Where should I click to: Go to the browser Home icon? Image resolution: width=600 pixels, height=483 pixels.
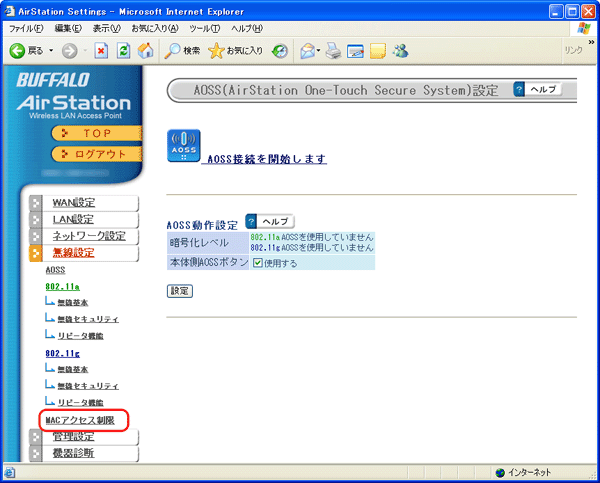click(x=145, y=50)
